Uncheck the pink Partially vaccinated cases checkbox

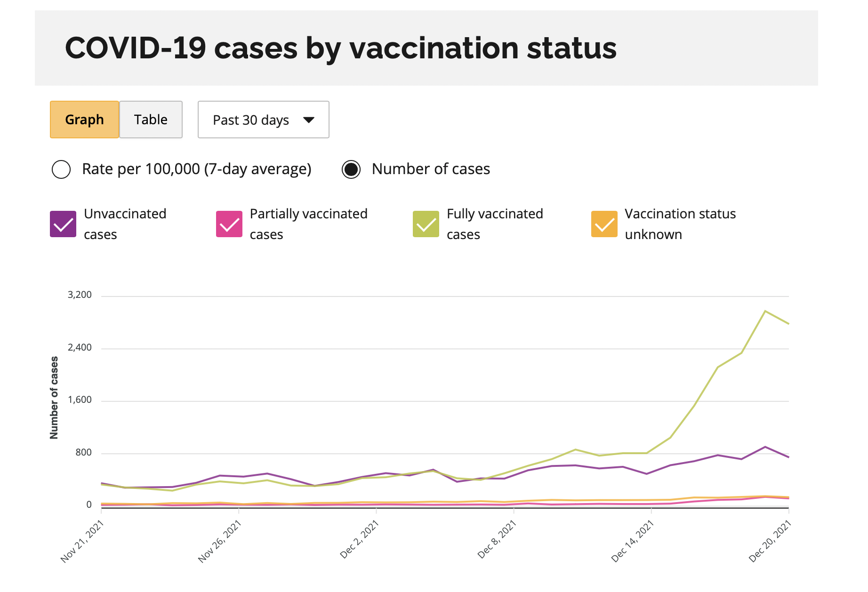(229, 224)
